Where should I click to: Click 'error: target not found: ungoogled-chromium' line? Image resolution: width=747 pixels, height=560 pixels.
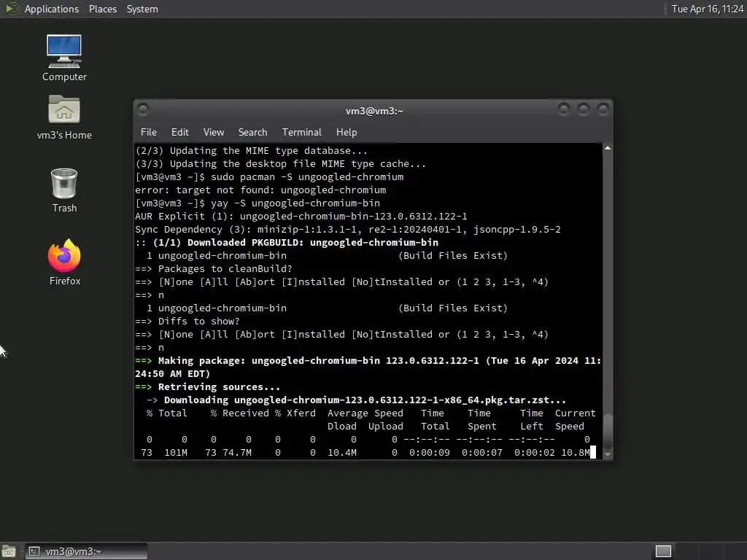[x=260, y=190]
